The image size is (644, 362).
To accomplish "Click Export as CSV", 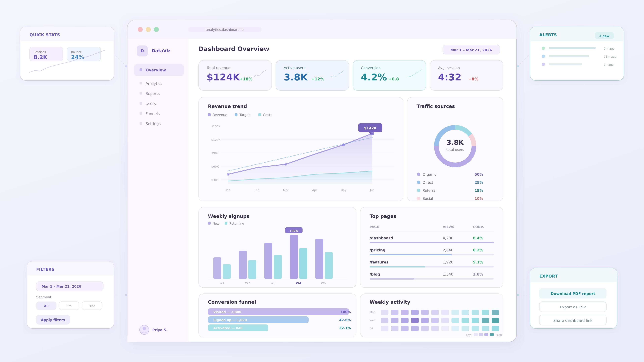I will tap(573, 307).
